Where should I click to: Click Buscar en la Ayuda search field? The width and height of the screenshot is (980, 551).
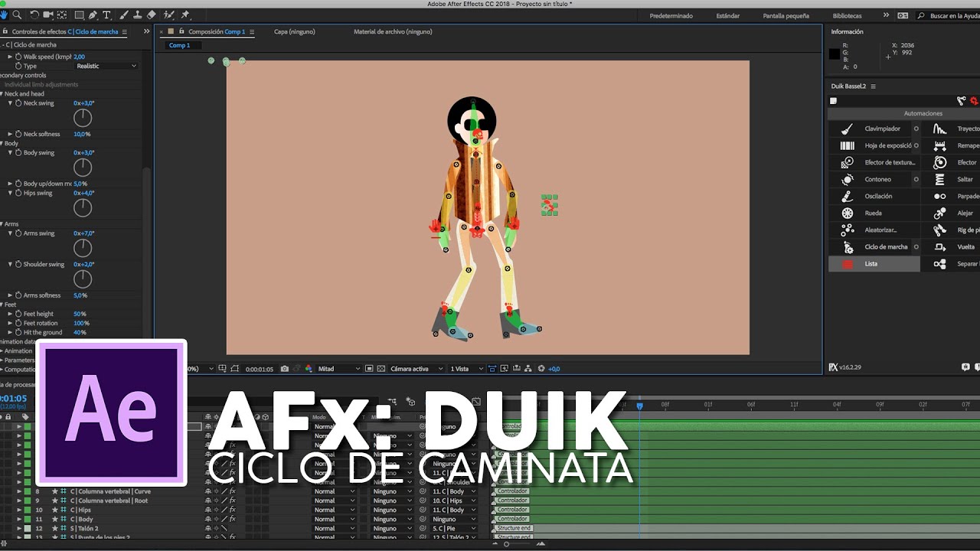[x=949, y=16]
